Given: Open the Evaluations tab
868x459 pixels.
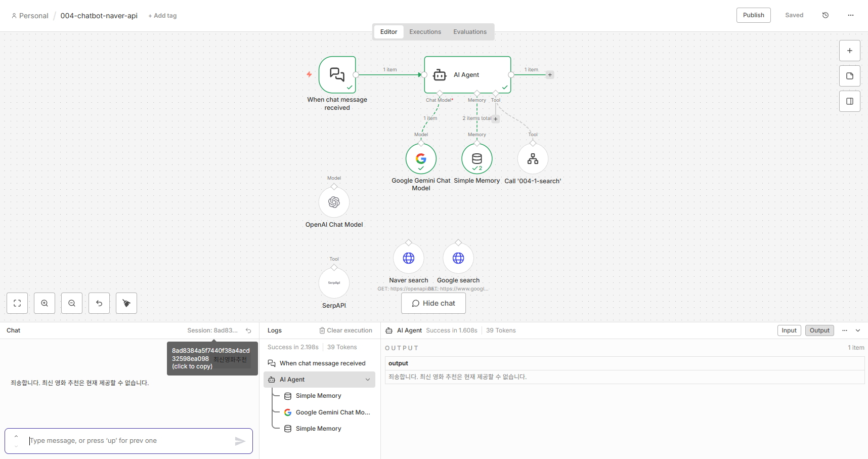Looking at the screenshot, I should tap(470, 32).
